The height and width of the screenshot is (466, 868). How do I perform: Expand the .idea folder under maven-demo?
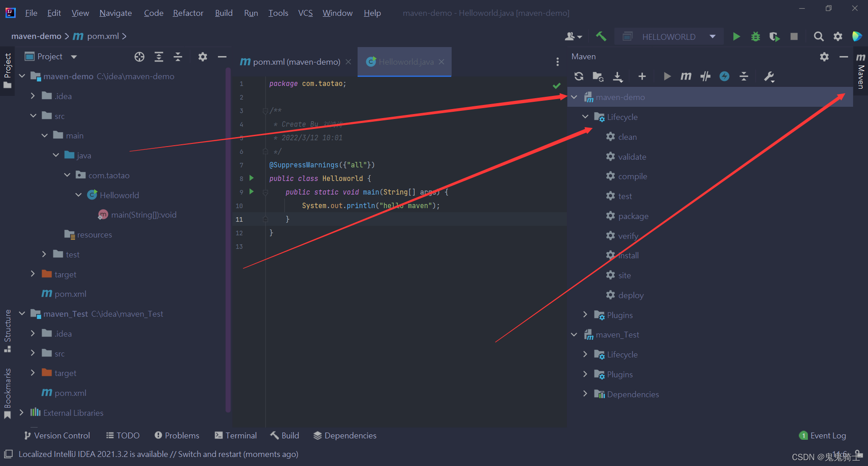click(x=33, y=96)
